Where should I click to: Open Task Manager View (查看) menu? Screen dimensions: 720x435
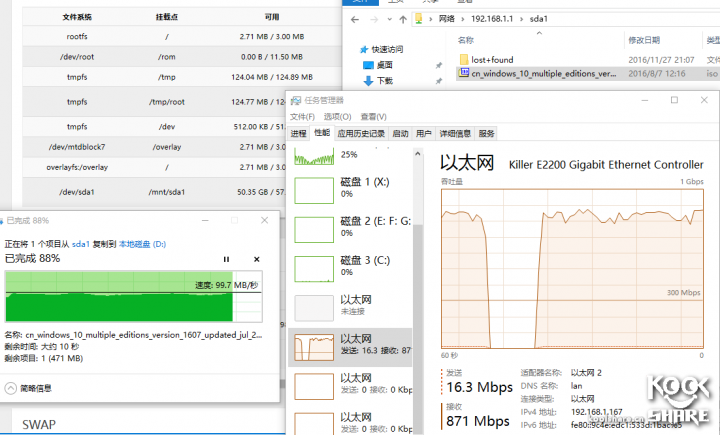(x=373, y=117)
